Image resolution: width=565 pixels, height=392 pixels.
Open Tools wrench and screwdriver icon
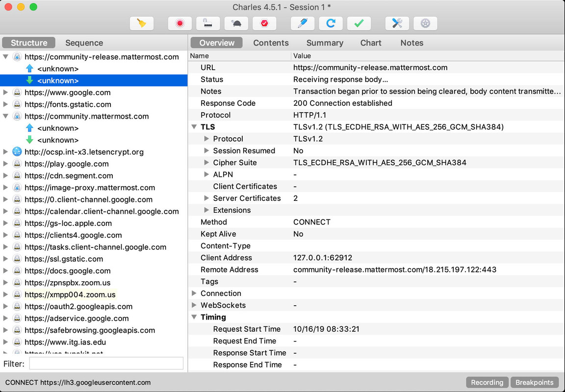tap(397, 24)
